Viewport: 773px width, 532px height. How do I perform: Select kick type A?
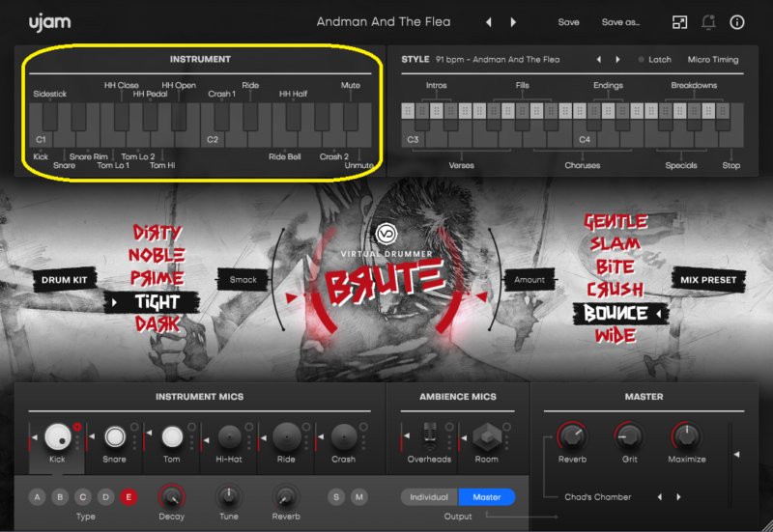37,497
